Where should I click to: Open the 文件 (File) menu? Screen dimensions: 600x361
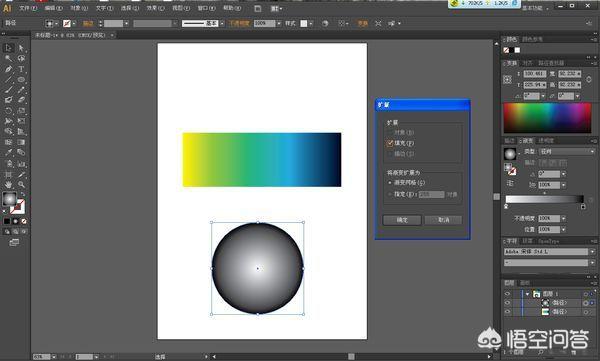point(28,8)
